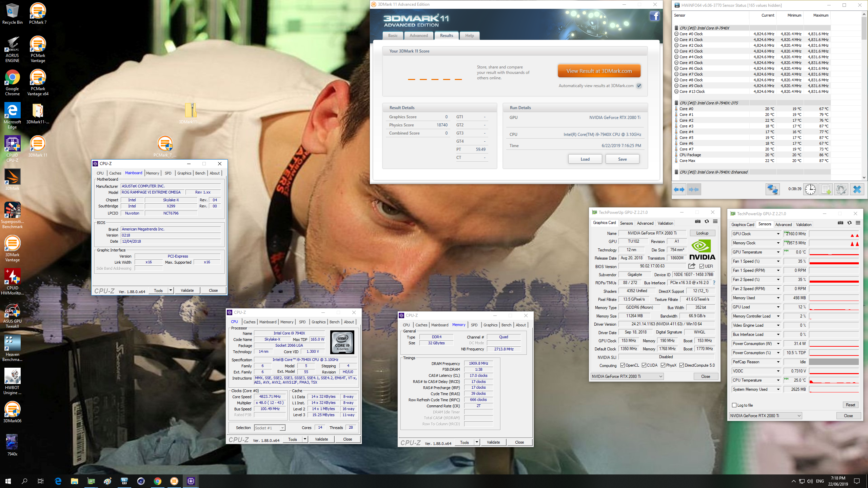
Task: Open GPU Temperature sensor dropdown
Action: pyautogui.click(x=778, y=252)
